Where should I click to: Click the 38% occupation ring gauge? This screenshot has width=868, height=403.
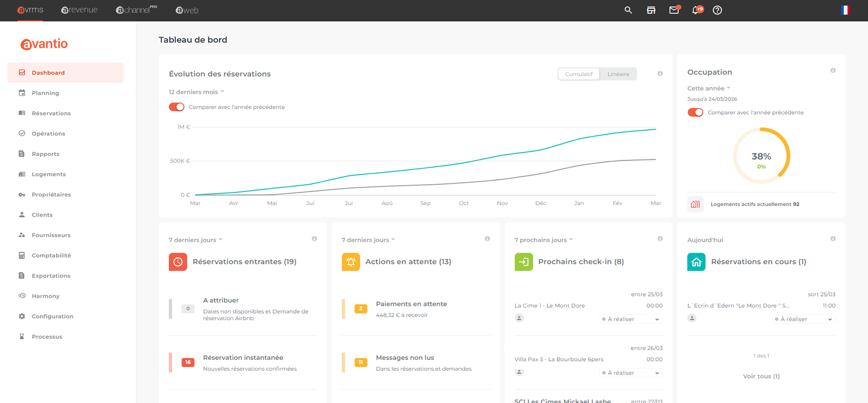pos(761,156)
